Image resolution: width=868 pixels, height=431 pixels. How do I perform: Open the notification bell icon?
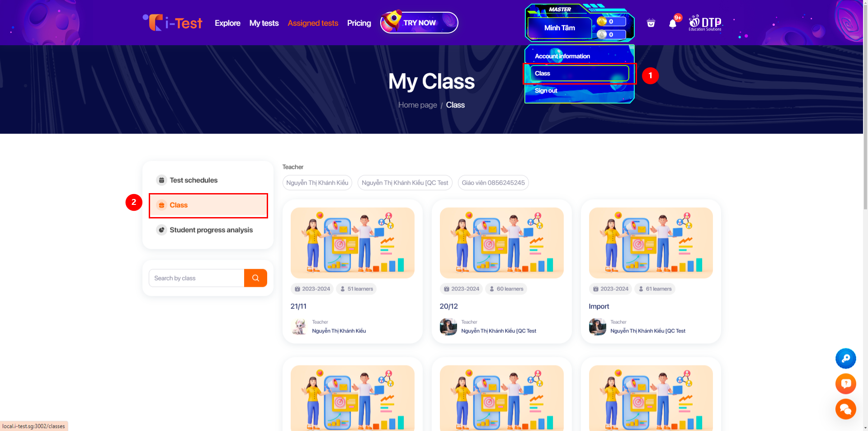coord(673,24)
